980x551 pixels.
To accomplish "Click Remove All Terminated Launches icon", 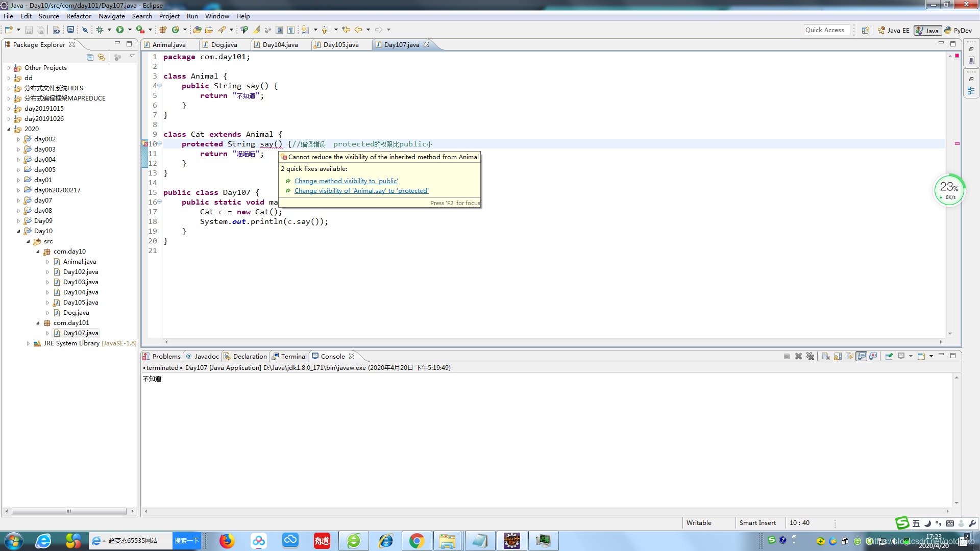I will pos(810,356).
